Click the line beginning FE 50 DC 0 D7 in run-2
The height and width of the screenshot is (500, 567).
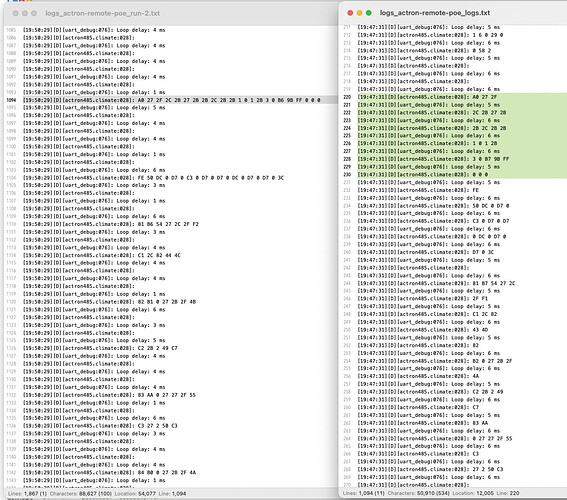point(153,178)
